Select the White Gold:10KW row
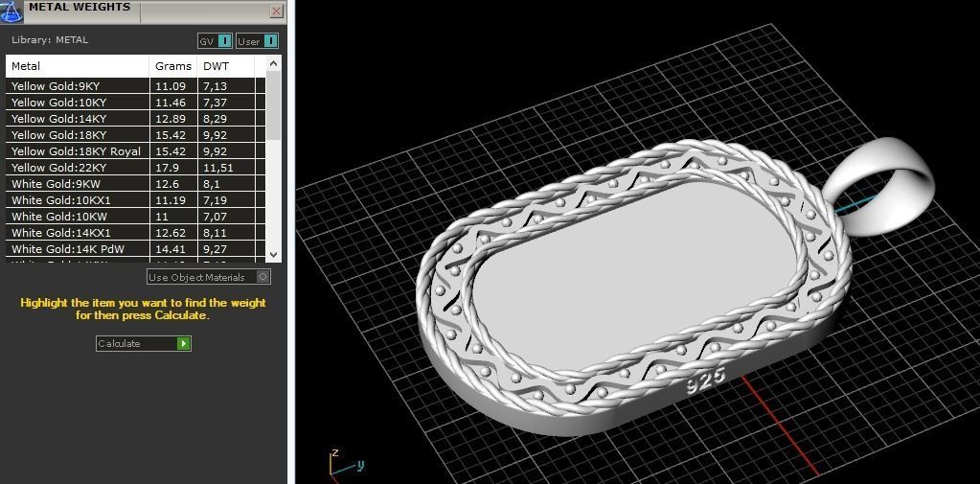The image size is (980, 484). pyautogui.click(x=136, y=217)
